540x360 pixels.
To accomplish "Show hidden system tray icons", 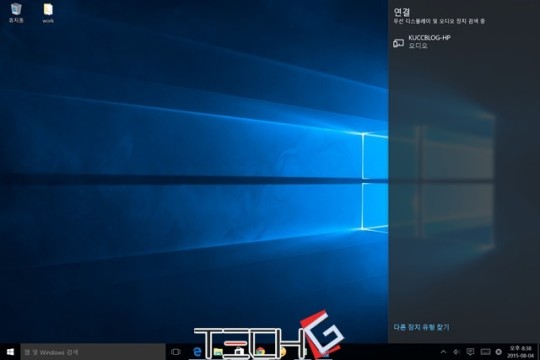I will [444, 352].
